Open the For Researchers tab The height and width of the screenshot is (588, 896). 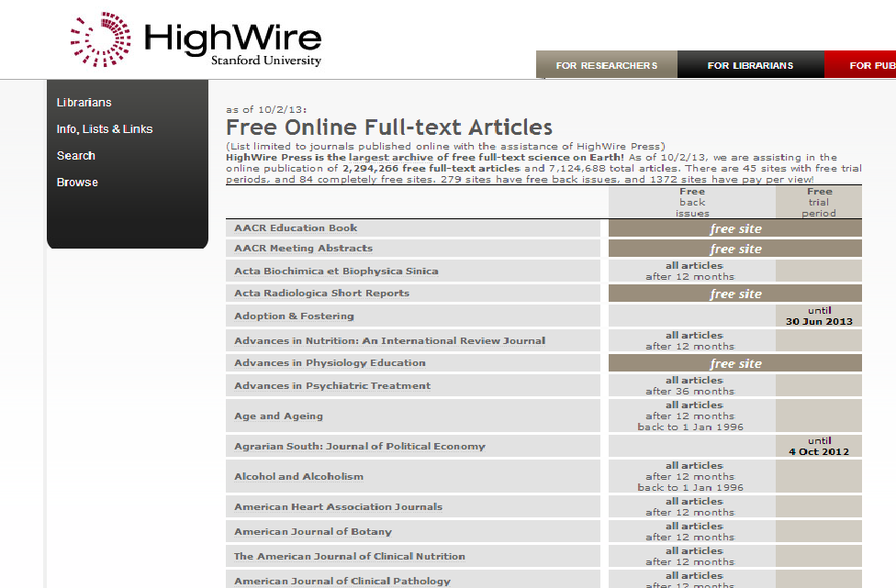[606, 65]
